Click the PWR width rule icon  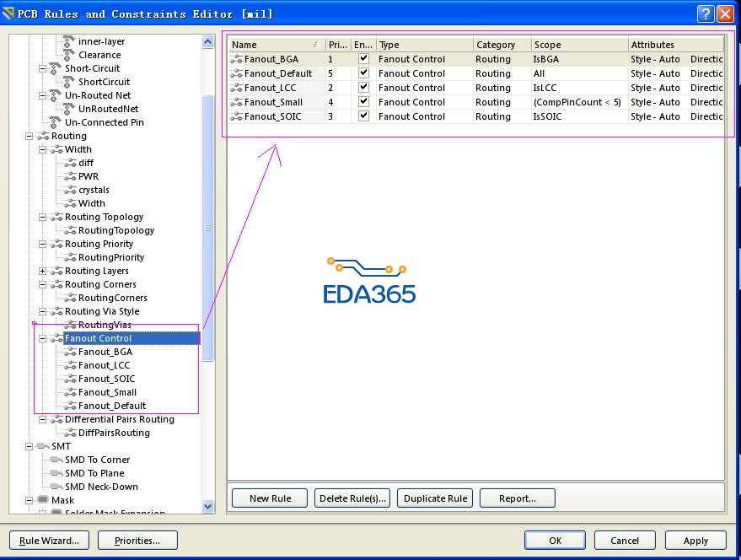(70, 176)
